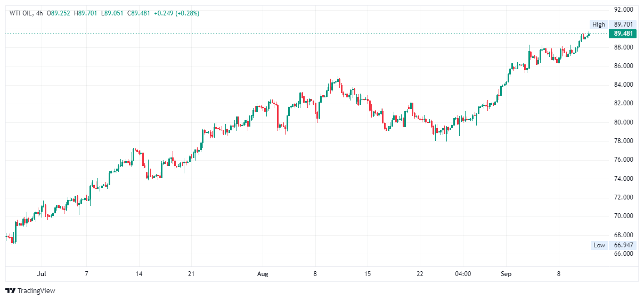This screenshot has width=644, height=300.
Task: Click the +0.249 (+0.28%) change value
Action: pos(176,13)
